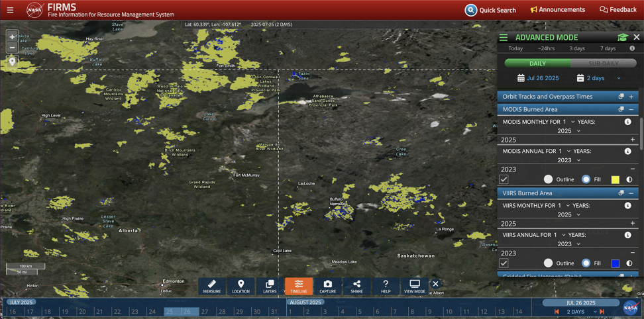Adjust opacity of MODIS 2023 layer
The image size is (644, 319).
[x=629, y=179]
